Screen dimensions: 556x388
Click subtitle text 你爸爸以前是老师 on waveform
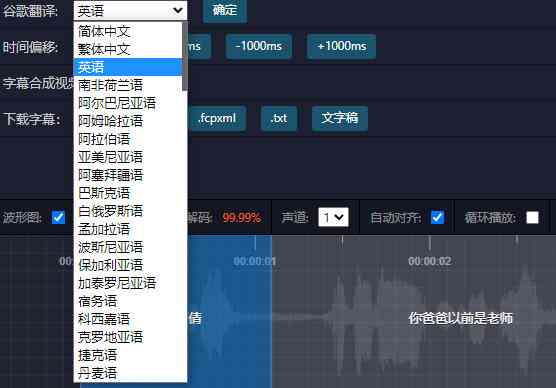[x=461, y=318]
